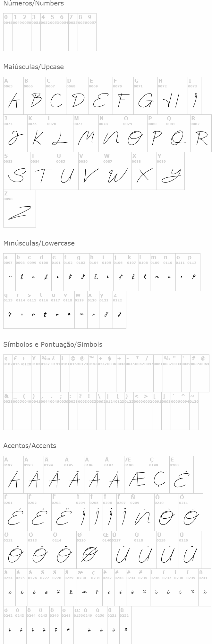Select the uppercase G glyph preview
This screenshot has width=212, height=644.
click(145, 100)
